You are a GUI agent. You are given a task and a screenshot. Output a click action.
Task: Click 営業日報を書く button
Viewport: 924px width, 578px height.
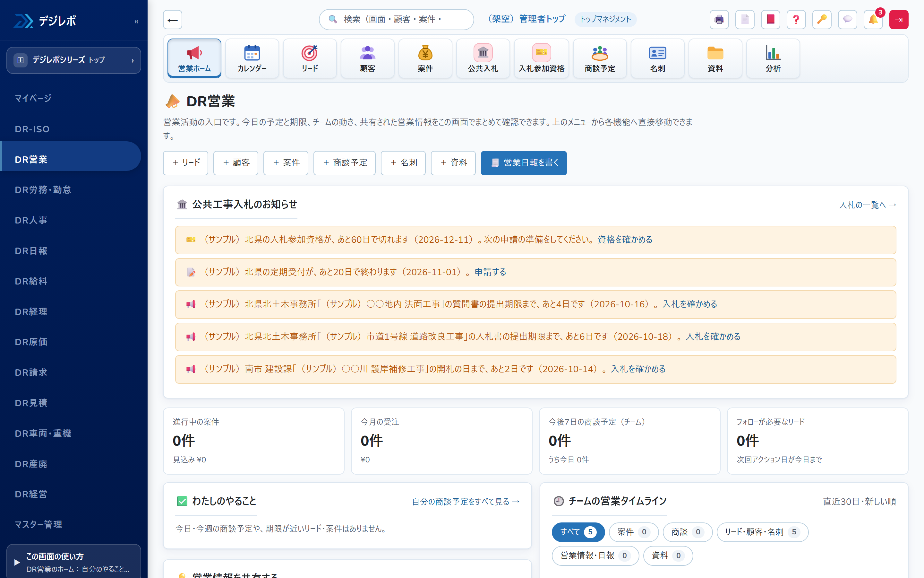524,163
